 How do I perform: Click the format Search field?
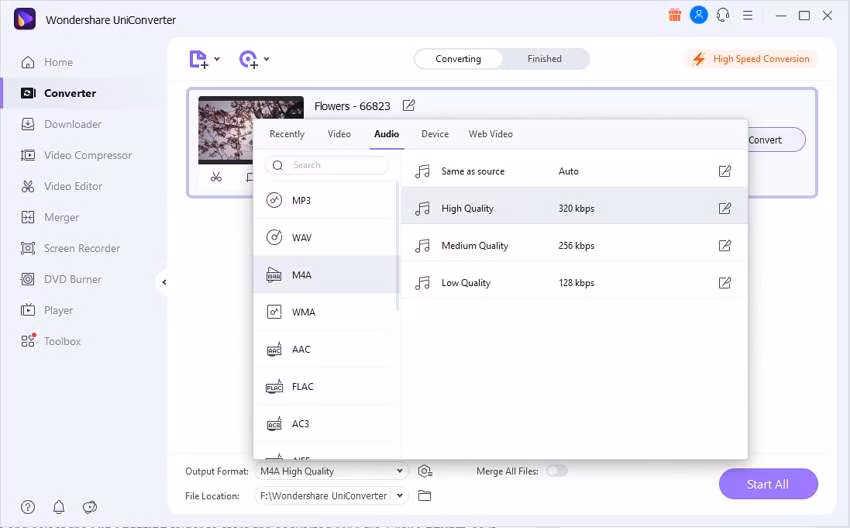(327, 165)
